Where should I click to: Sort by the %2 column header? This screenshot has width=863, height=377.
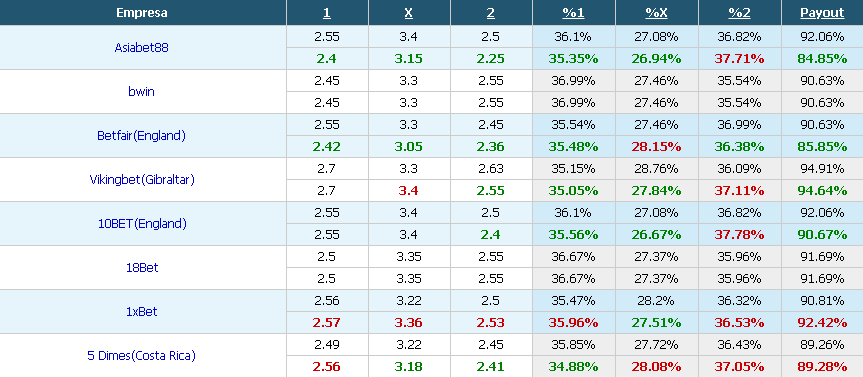pyautogui.click(x=739, y=13)
